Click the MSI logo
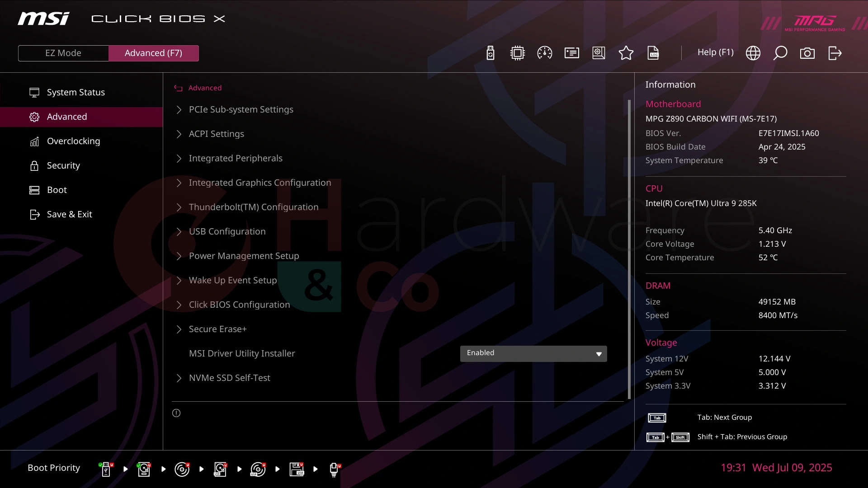Image resolution: width=868 pixels, height=488 pixels. [43, 19]
